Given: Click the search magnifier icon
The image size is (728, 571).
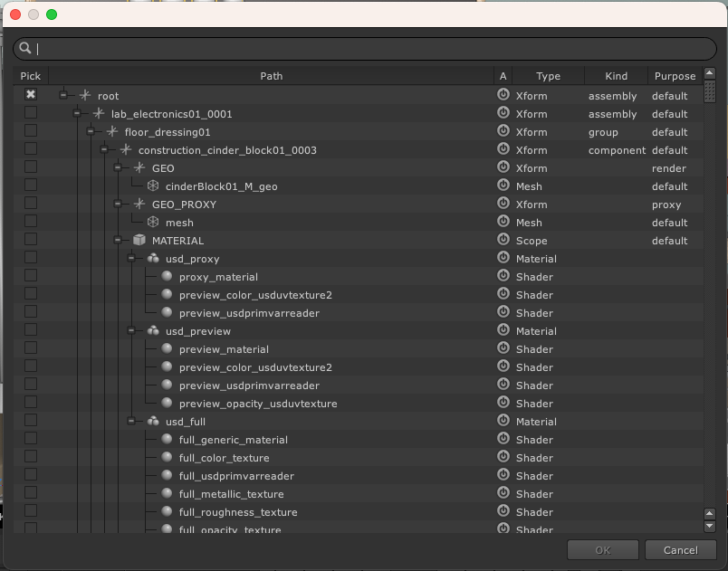Looking at the screenshot, I should (25, 49).
